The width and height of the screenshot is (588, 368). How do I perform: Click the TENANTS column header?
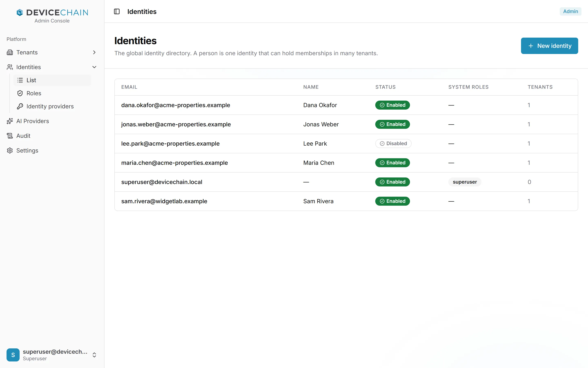pos(540,87)
